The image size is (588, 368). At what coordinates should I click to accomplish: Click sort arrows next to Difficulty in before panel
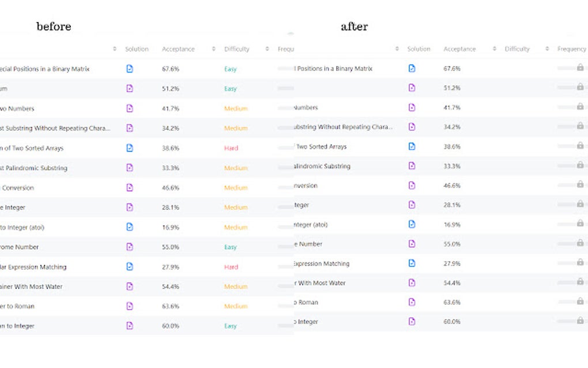pyautogui.click(x=267, y=49)
